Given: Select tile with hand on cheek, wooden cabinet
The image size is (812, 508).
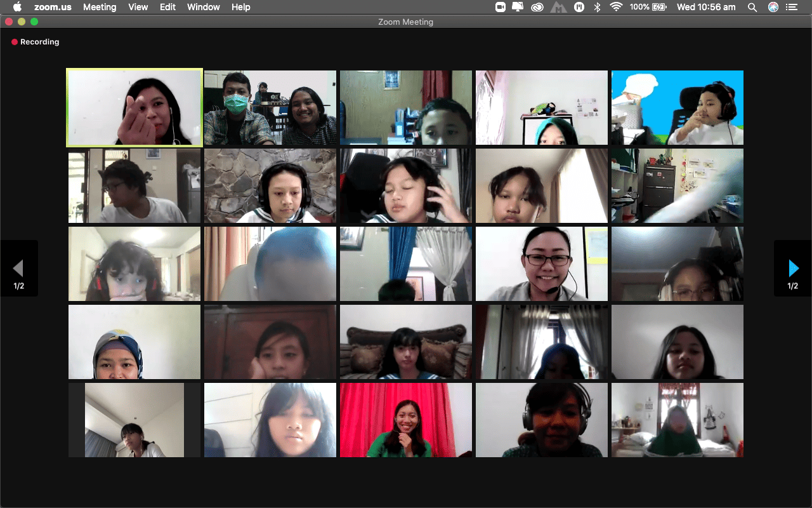Looking at the screenshot, I should click(270, 342).
